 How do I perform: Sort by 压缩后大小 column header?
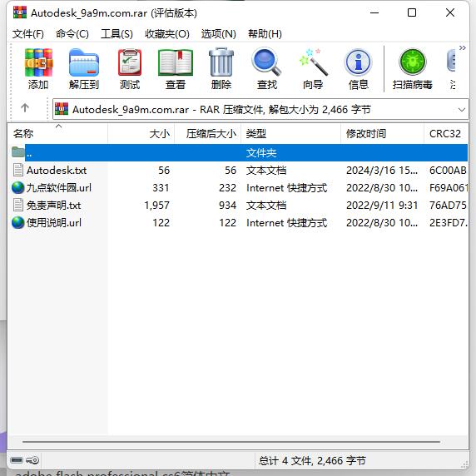click(208, 134)
